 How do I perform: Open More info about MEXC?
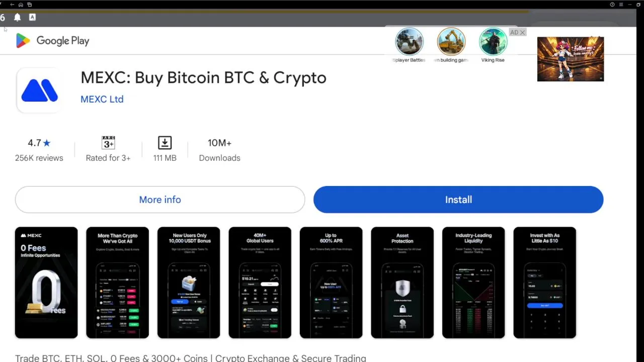160,200
